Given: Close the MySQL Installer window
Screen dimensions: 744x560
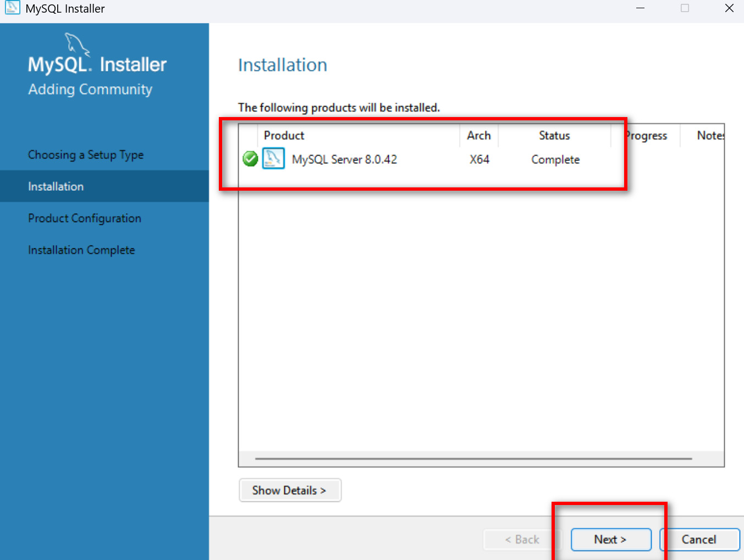Looking at the screenshot, I should (729, 8).
